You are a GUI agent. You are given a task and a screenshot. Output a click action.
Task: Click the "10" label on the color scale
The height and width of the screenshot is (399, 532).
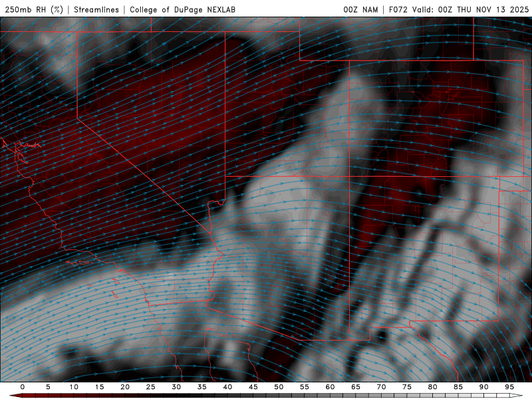click(74, 387)
